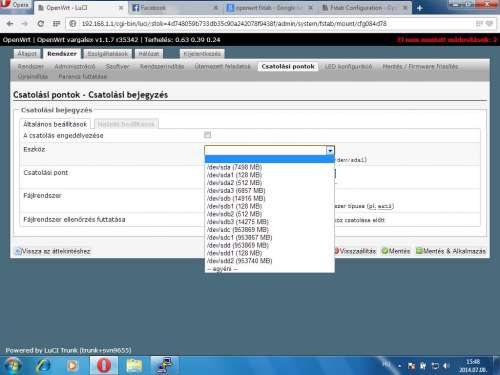Click the volume speaker tray icon
Image resolution: width=500 pixels, height=375 pixels.
(446, 366)
